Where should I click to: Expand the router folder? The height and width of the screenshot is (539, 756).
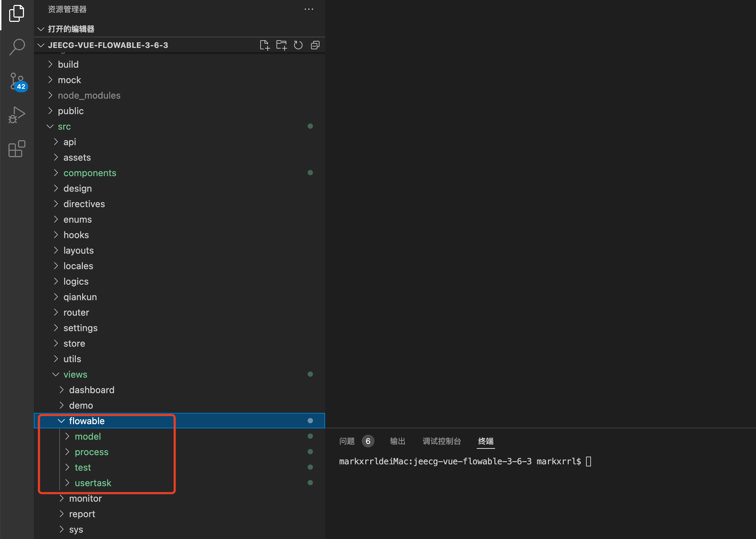point(179,312)
